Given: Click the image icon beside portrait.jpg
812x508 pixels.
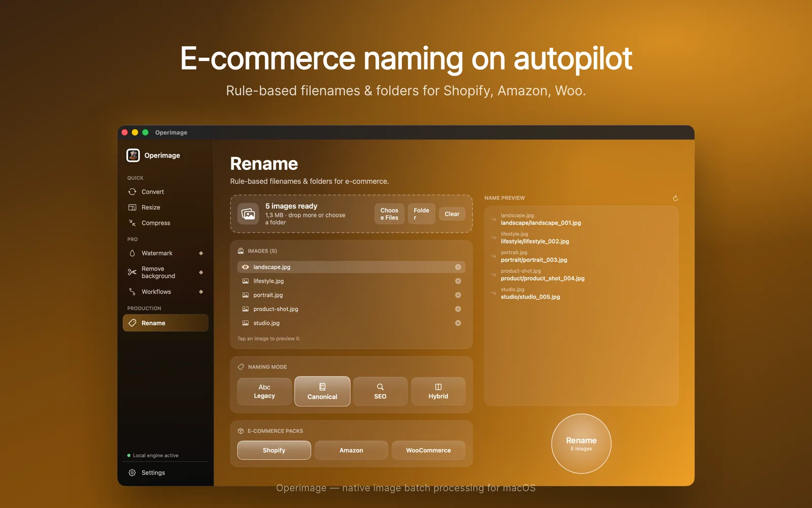Looking at the screenshot, I should click(246, 295).
